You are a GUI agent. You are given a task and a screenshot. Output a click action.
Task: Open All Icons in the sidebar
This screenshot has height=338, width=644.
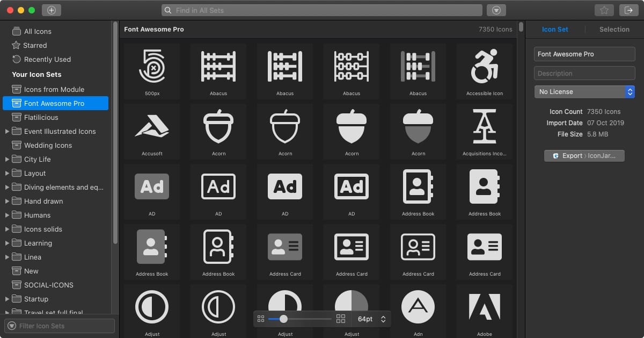[x=38, y=31]
